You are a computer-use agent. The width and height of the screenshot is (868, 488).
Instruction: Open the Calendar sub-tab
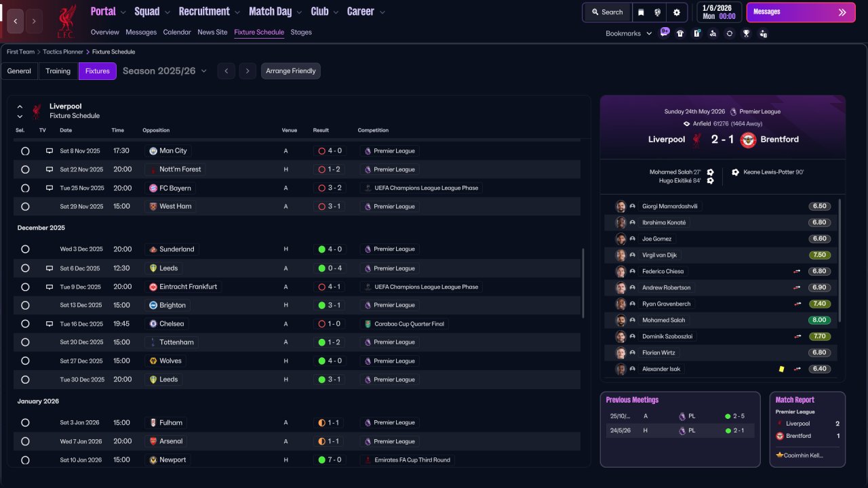tap(177, 33)
